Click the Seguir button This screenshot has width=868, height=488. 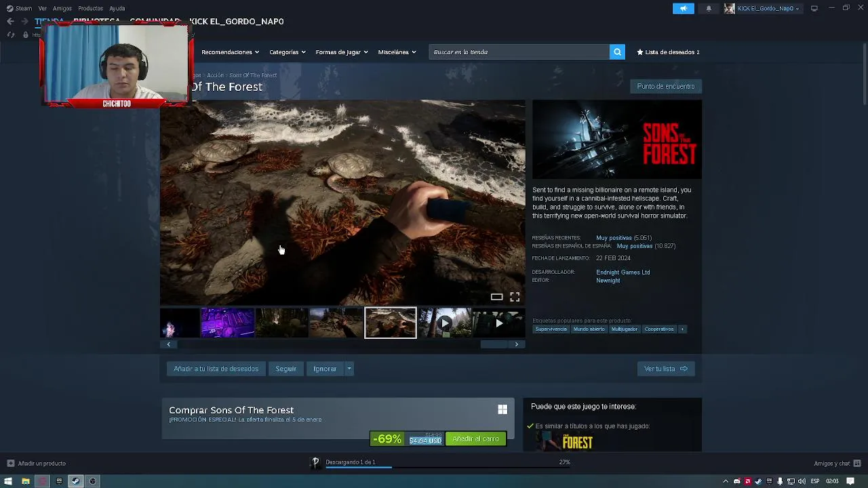[x=285, y=369]
